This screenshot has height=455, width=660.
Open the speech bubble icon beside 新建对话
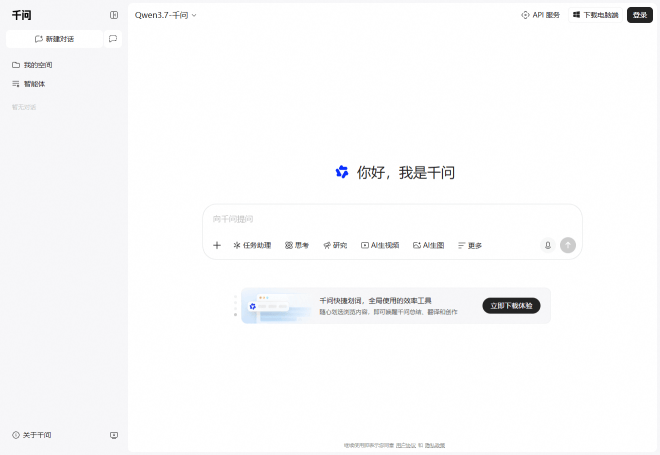pos(113,39)
